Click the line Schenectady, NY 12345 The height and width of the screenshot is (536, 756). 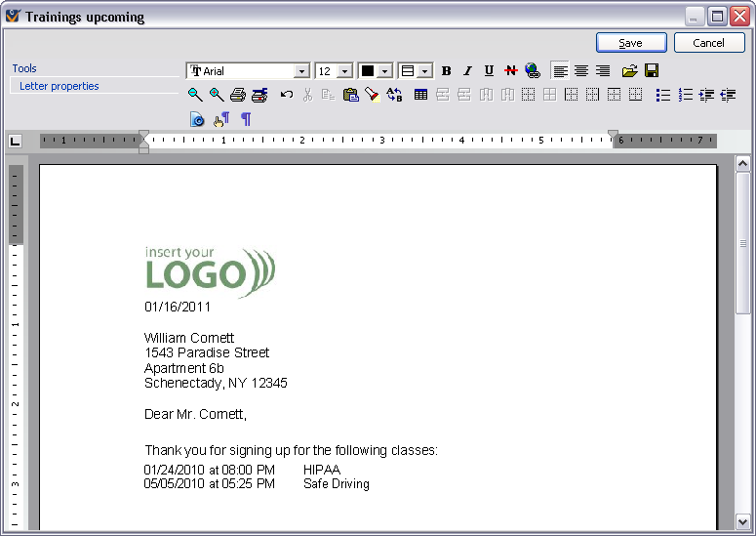coord(216,383)
